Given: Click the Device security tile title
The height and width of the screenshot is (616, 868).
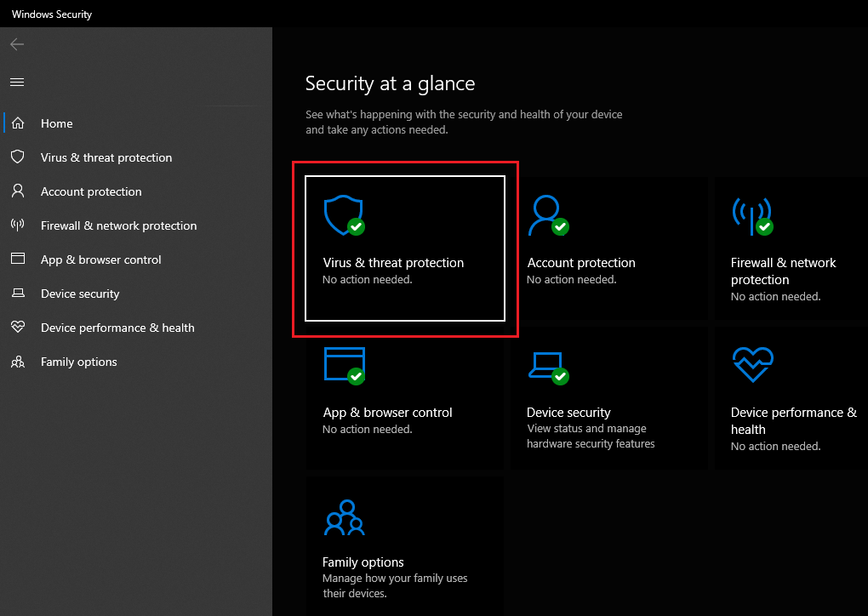Looking at the screenshot, I should [x=568, y=413].
